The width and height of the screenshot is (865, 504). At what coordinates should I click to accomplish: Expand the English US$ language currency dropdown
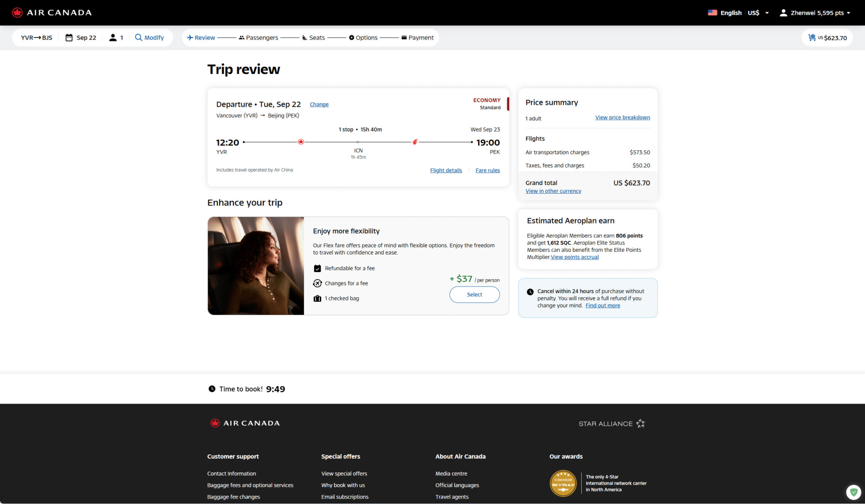click(x=767, y=13)
